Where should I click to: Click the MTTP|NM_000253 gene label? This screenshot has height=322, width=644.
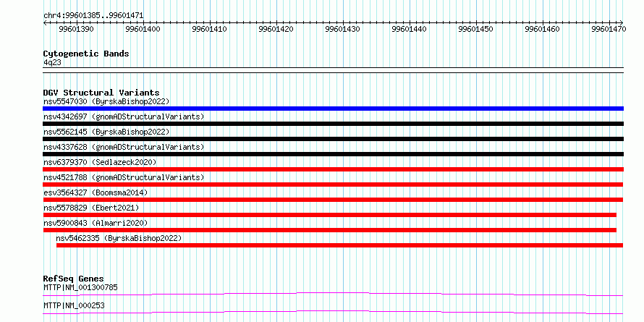74,305
